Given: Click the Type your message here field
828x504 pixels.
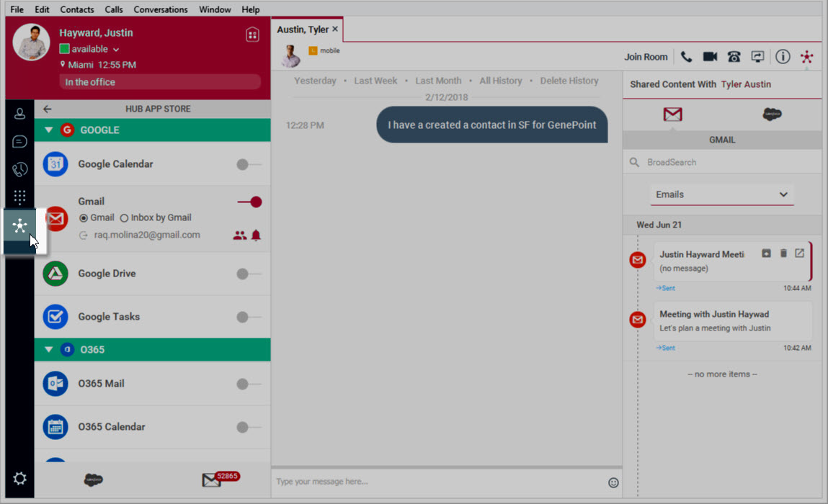Looking at the screenshot, I should 438,481.
